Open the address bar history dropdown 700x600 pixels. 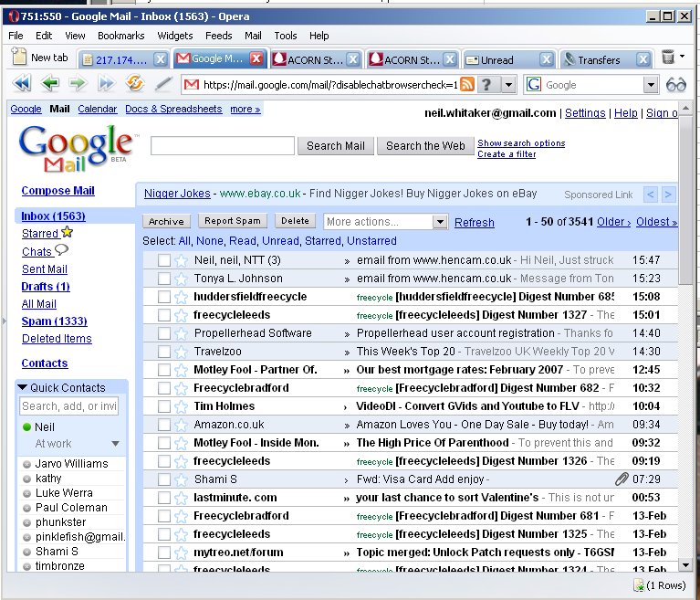pos(508,84)
